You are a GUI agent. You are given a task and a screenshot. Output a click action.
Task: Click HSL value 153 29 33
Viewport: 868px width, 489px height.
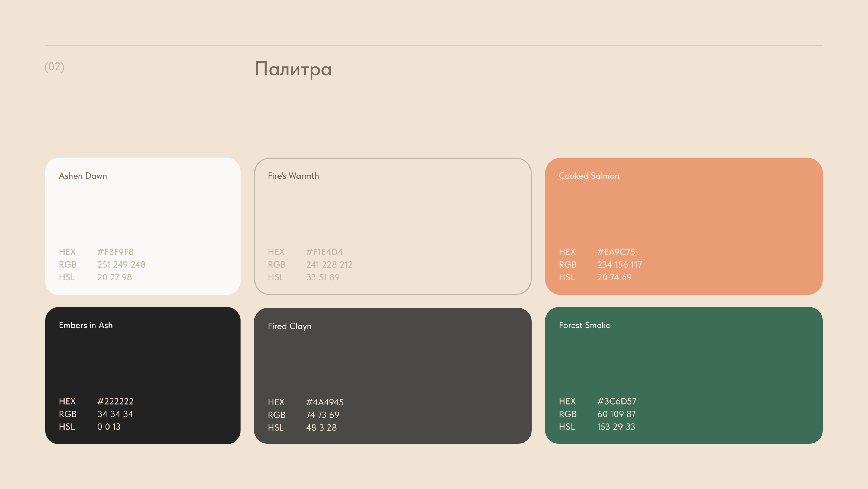[x=616, y=427]
